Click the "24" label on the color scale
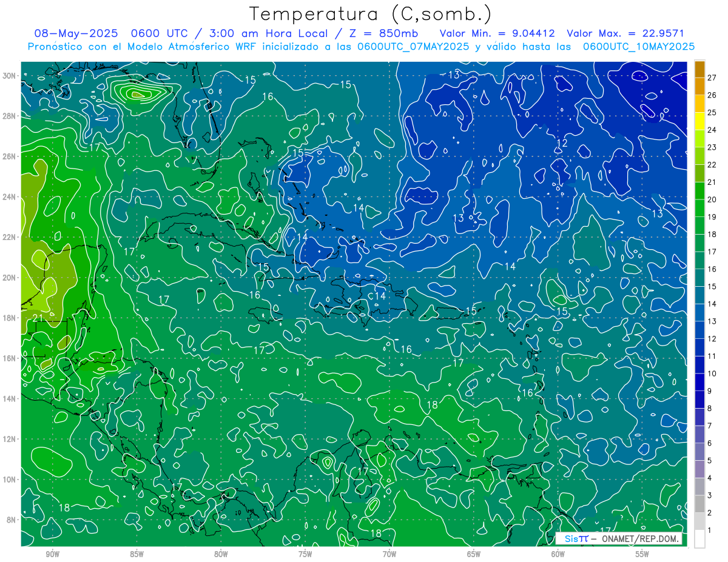 click(x=712, y=130)
